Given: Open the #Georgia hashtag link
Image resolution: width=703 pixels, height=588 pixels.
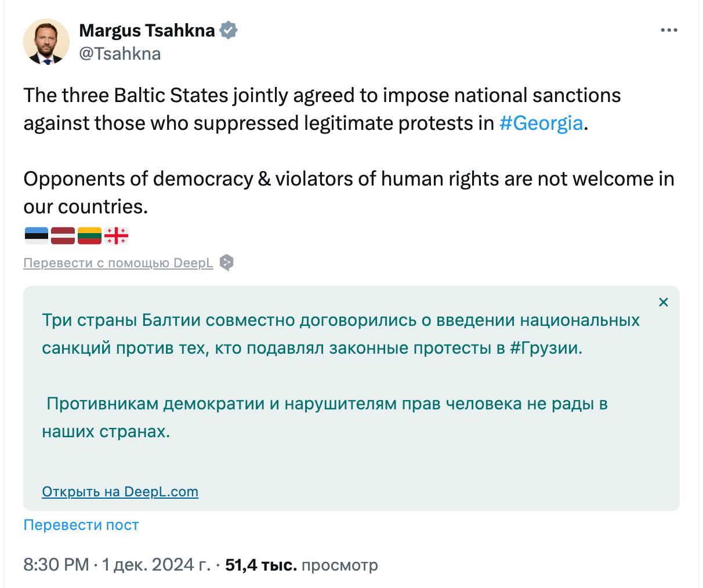Looking at the screenshot, I should point(541,124).
